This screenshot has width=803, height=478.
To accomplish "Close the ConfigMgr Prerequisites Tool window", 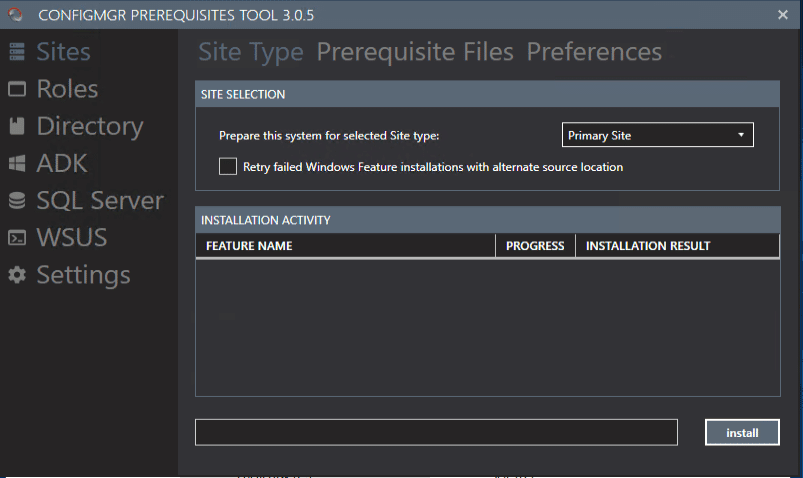I will click(x=782, y=14).
